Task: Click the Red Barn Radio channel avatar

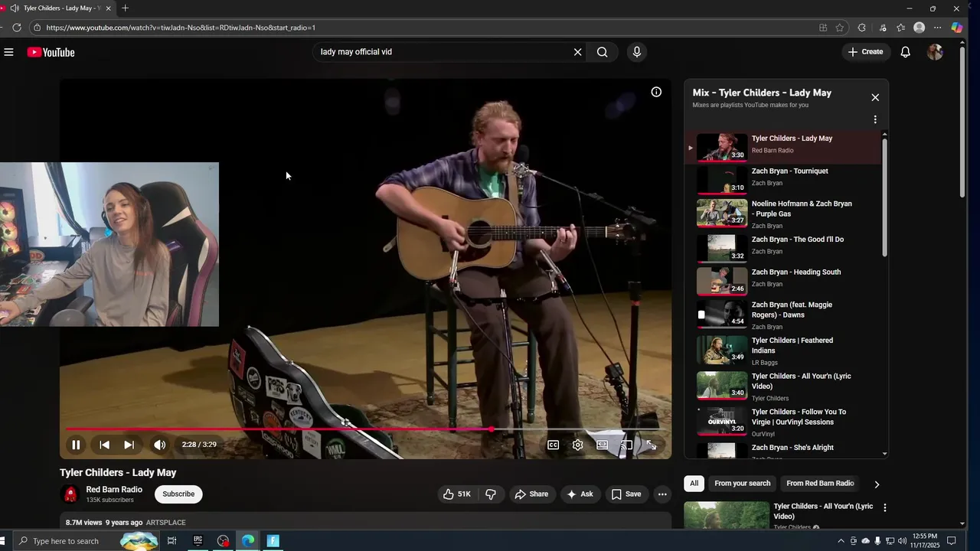Action: pos(70,494)
